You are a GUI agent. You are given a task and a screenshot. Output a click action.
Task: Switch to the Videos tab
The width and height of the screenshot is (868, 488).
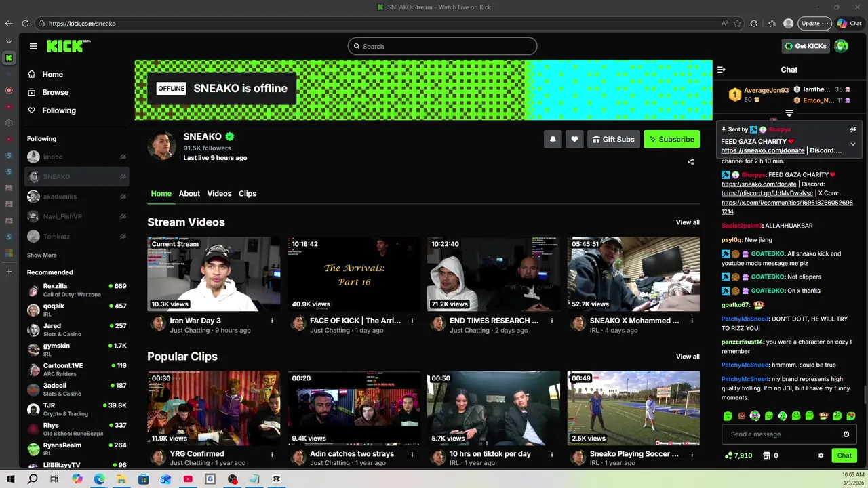[x=219, y=193]
